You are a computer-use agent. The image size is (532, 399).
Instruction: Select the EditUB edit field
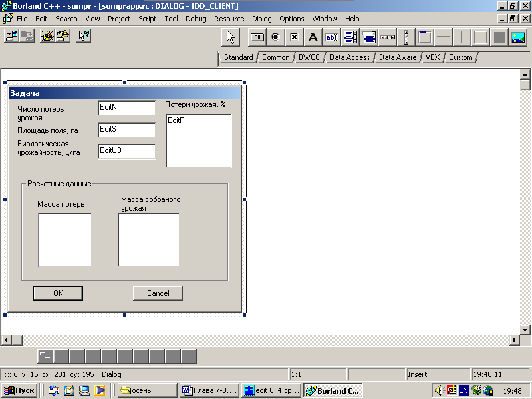[127, 152]
